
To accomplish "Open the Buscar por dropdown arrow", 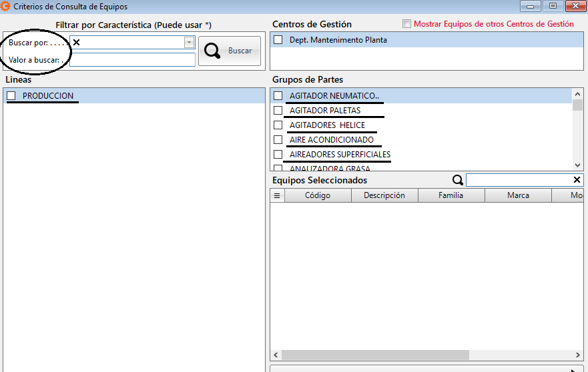I will (x=190, y=42).
